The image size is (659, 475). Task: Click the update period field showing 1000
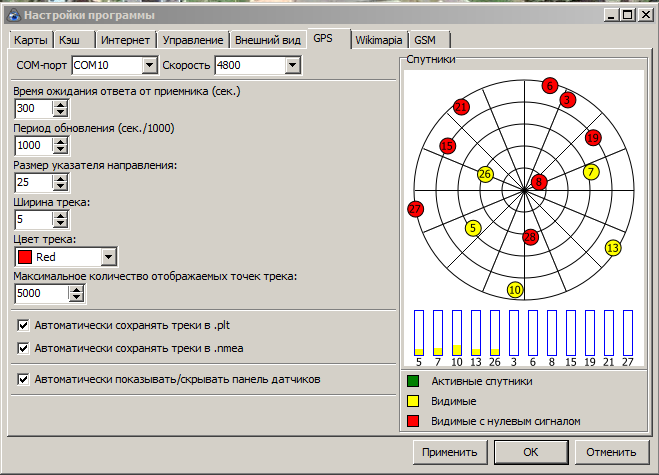[34, 145]
